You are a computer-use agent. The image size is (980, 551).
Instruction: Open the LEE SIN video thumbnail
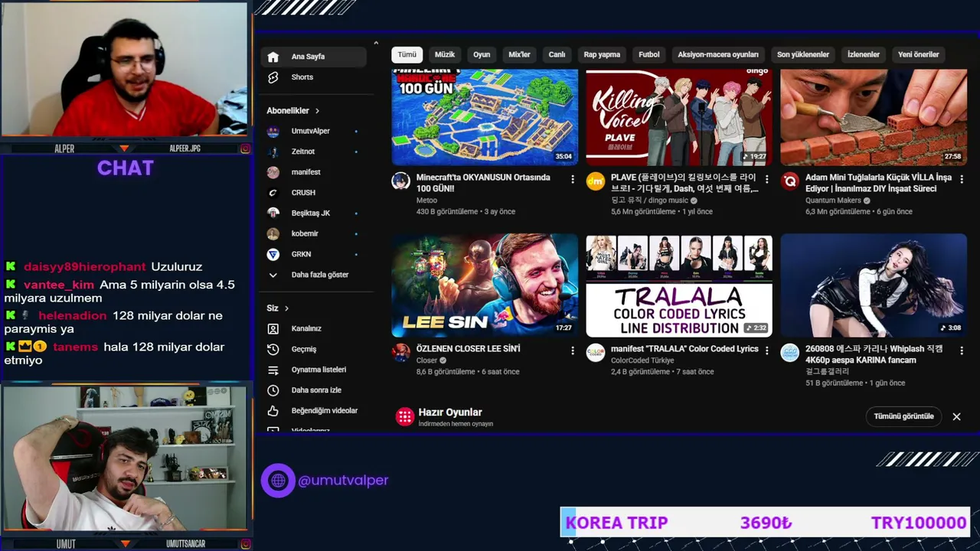pos(485,285)
